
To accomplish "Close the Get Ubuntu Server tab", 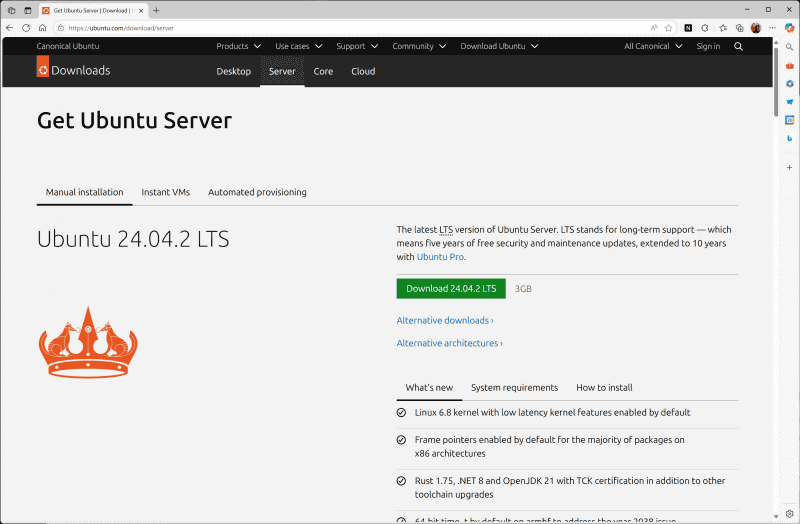I will coord(141,10).
